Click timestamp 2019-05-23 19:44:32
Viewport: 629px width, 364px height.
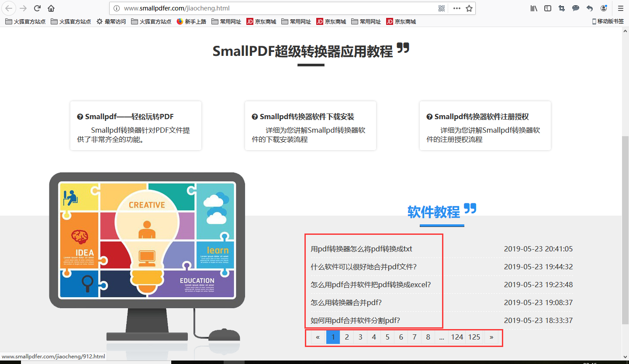(x=538, y=267)
